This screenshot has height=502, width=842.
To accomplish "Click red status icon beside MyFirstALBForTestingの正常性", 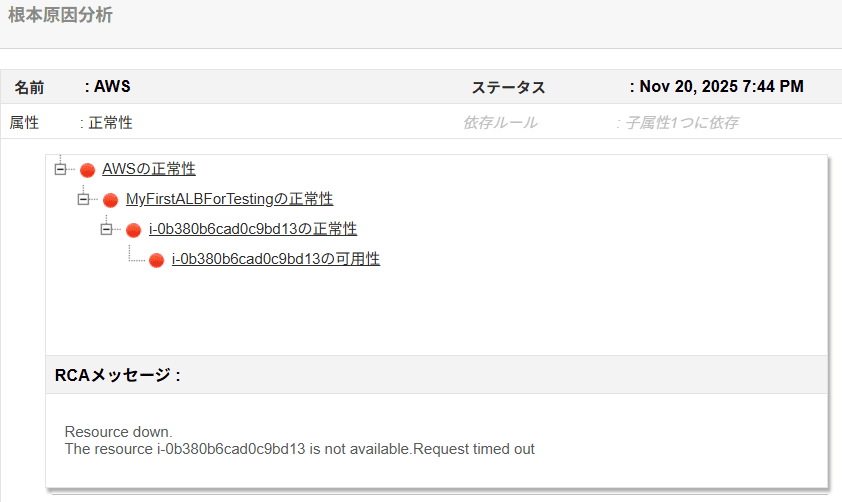I will tap(111, 200).
